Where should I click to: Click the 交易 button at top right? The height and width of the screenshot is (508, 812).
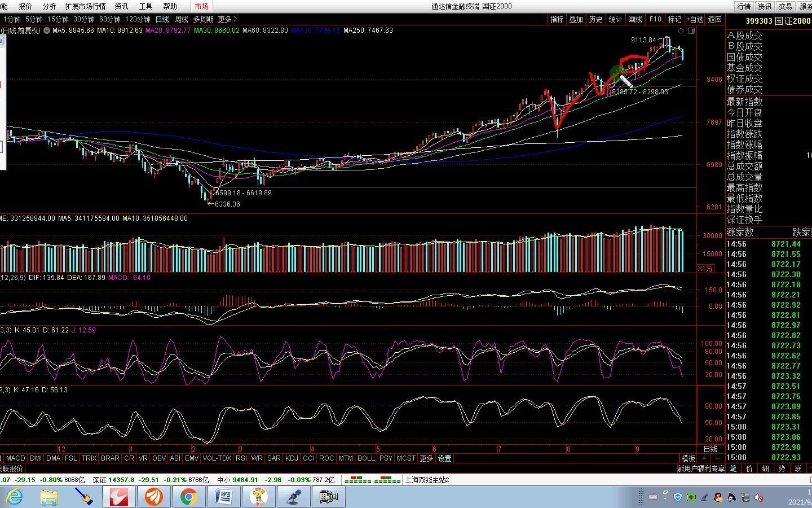(x=785, y=6)
